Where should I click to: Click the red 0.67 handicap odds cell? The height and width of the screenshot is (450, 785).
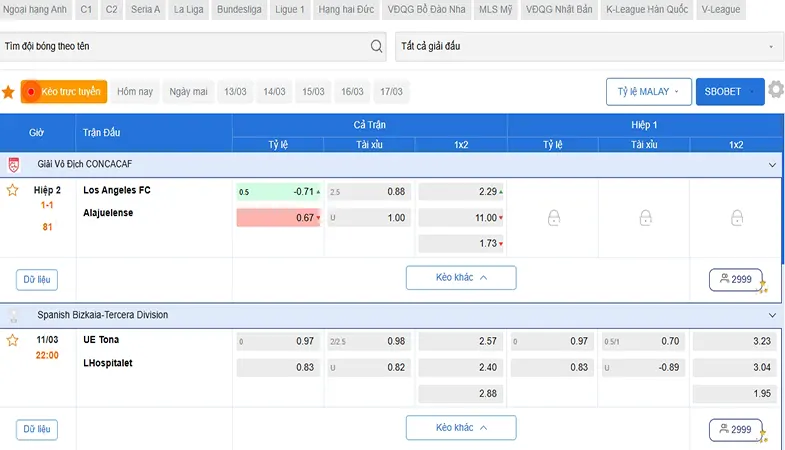[x=278, y=218]
